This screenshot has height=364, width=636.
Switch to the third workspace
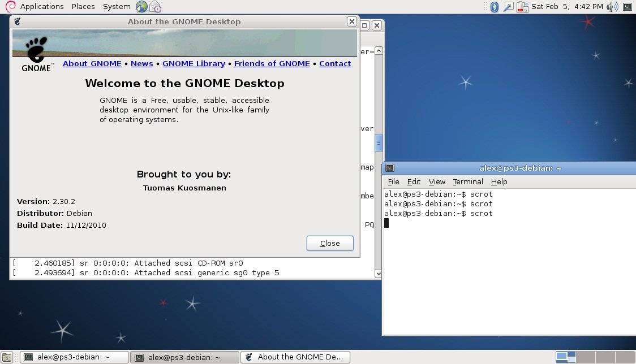point(605,357)
